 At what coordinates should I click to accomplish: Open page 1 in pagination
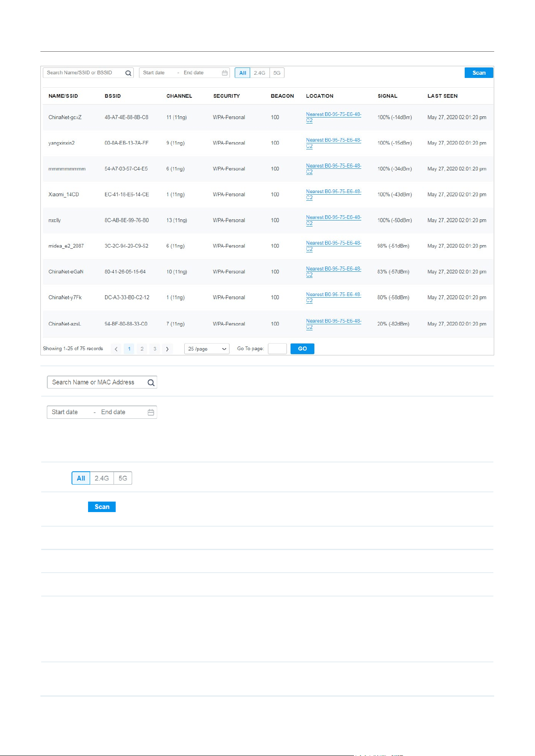coord(129,349)
